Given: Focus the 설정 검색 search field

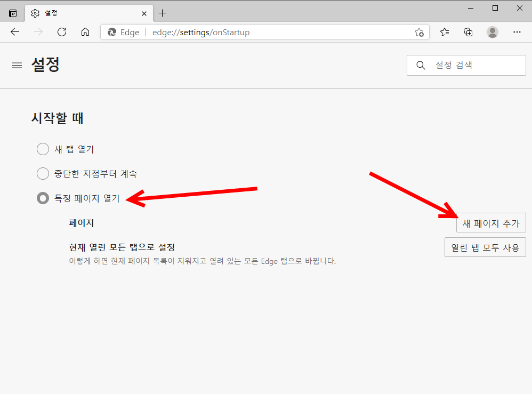Looking at the screenshot, I should click(x=466, y=65).
